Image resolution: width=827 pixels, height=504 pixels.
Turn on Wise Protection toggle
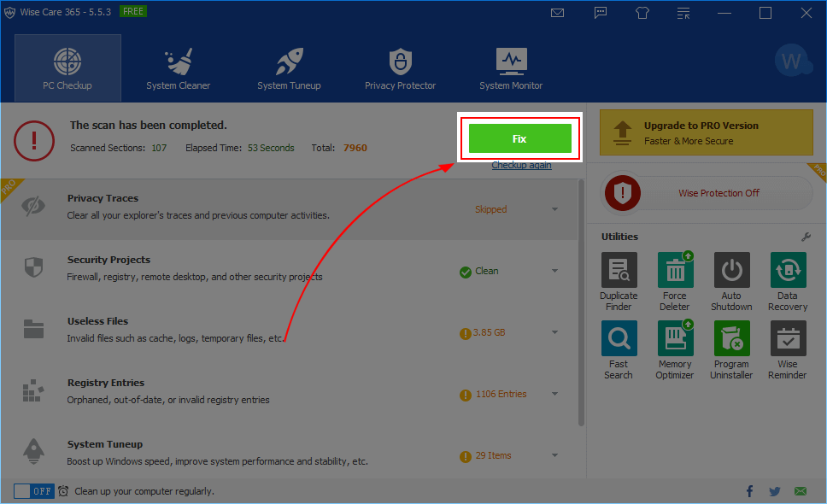click(707, 193)
